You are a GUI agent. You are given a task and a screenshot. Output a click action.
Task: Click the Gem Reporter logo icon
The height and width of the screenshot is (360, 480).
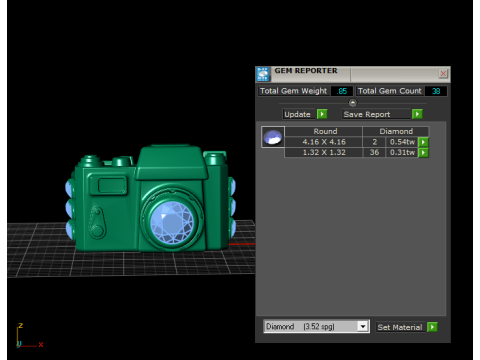pos(263,74)
